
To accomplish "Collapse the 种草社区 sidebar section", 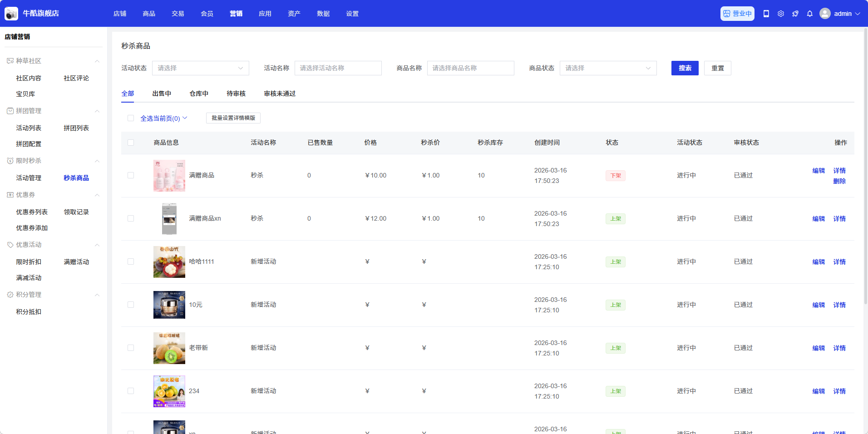I will (x=97, y=61).
